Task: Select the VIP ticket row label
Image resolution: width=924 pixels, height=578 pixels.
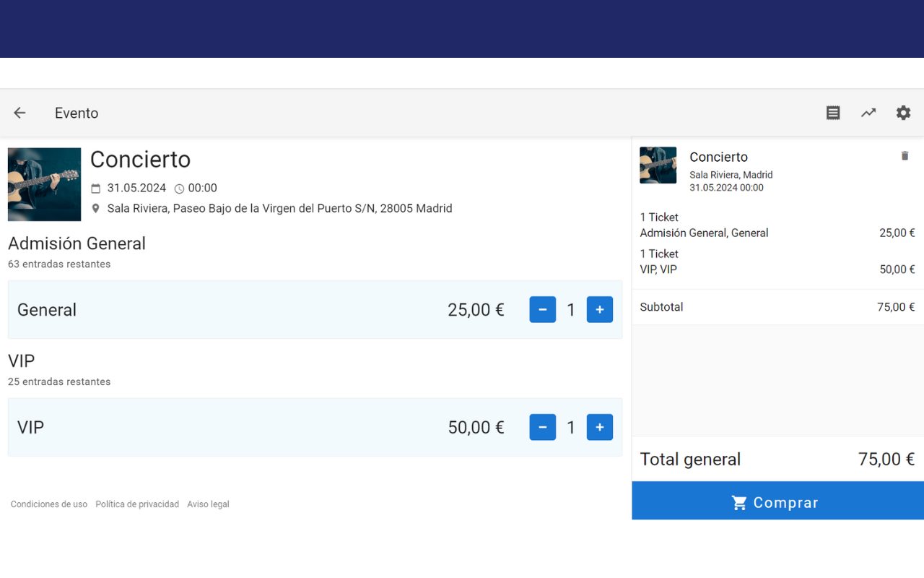Action: coord(30,428)
